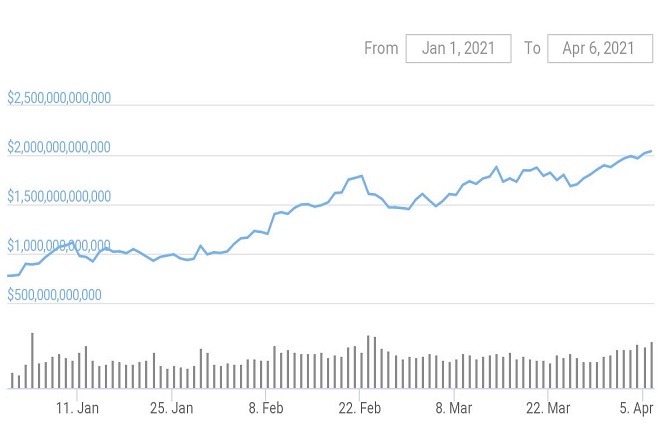Click the $2,000,000,000,000 y-axis label
The width and height of the screenshot is (660, 440).
[x=59, y=148]
